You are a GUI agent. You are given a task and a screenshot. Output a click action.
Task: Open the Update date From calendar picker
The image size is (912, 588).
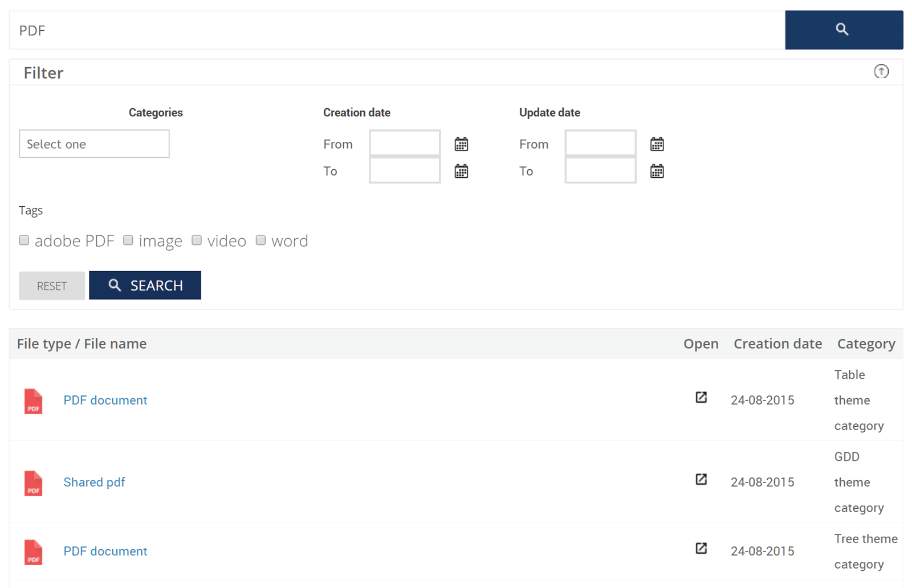point(657,144)
